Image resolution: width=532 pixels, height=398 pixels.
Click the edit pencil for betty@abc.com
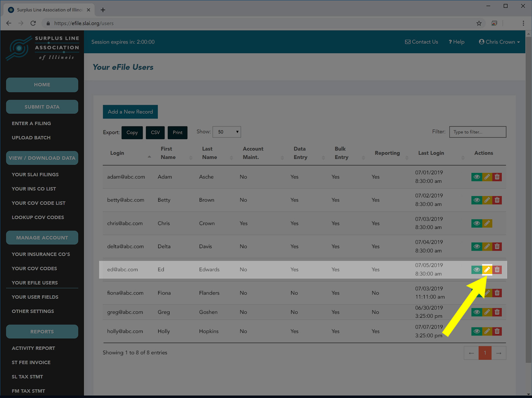coord(487,200)
